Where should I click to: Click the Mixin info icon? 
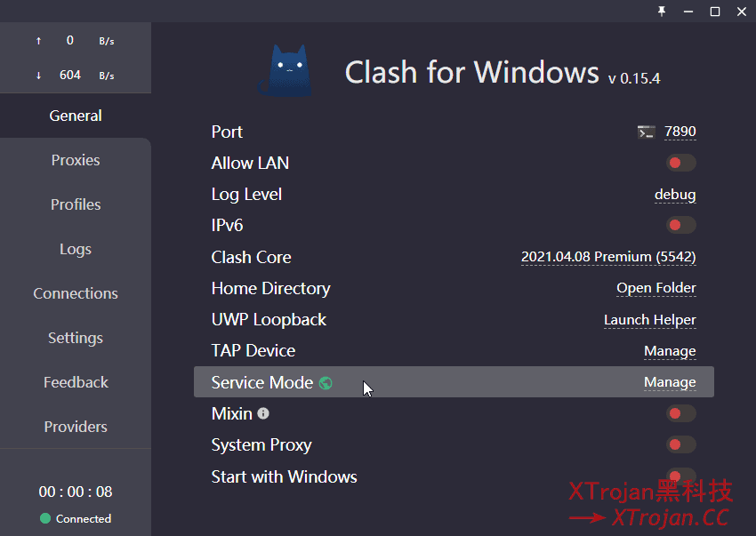[x=263, y=413]
